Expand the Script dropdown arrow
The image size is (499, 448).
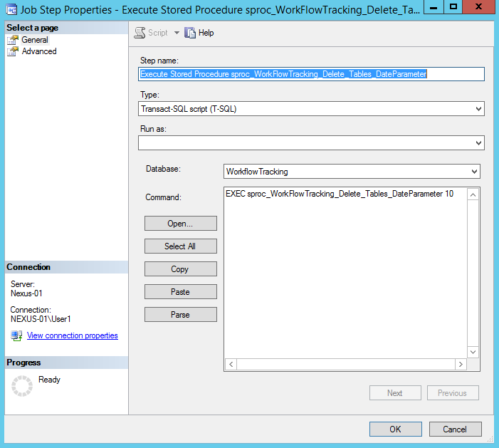[x=177, y=33]
